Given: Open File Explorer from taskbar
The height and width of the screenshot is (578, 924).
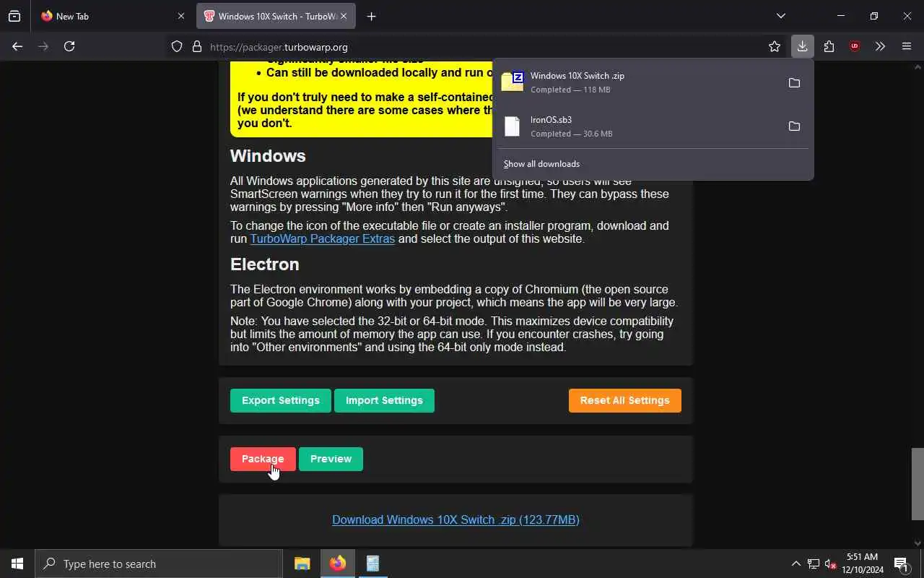Looking at the screenshot, I should (302, 564).
